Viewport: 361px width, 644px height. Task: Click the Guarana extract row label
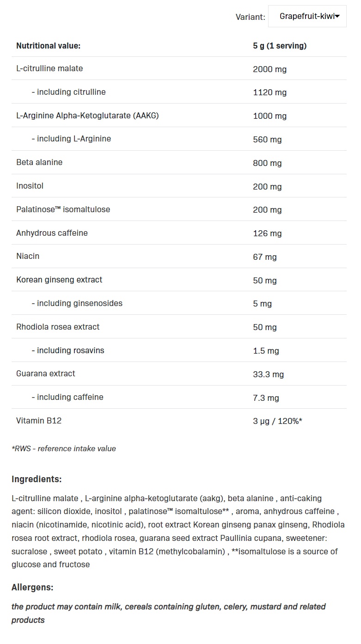tap(45, 374)
